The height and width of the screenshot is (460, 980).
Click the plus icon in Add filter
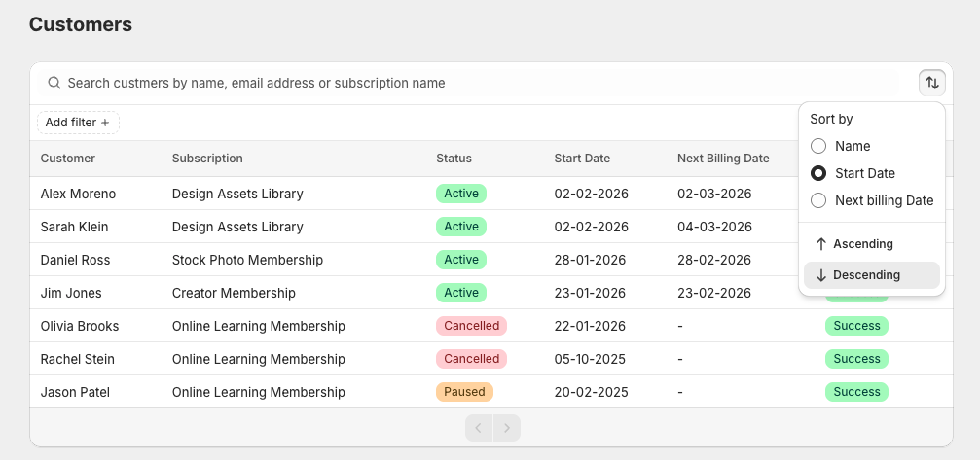point(105,123)
